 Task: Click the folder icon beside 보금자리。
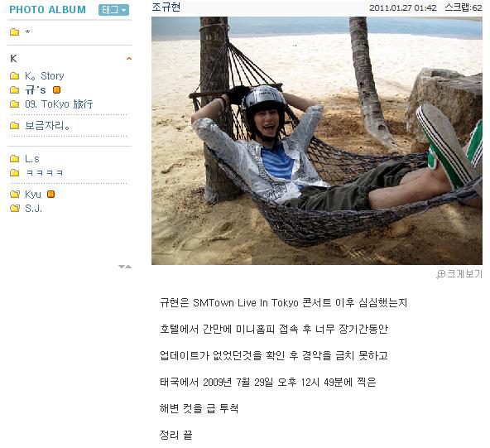14,126
